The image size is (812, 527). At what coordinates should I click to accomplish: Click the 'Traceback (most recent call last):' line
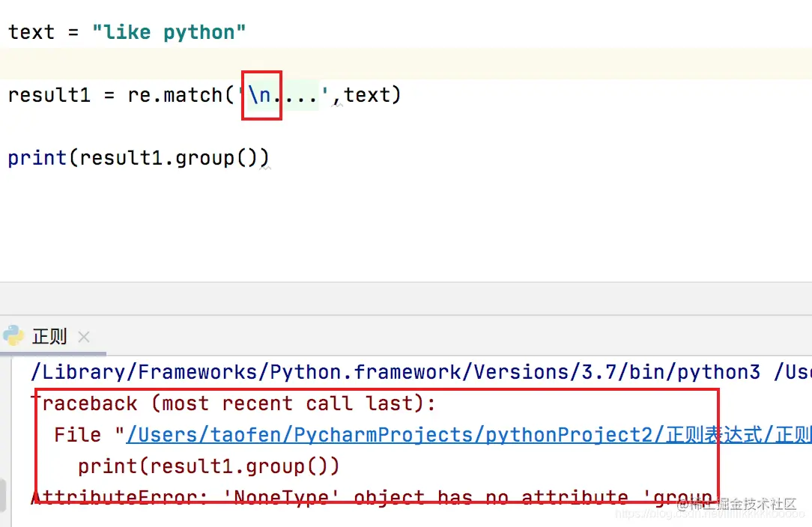[234, 403]
